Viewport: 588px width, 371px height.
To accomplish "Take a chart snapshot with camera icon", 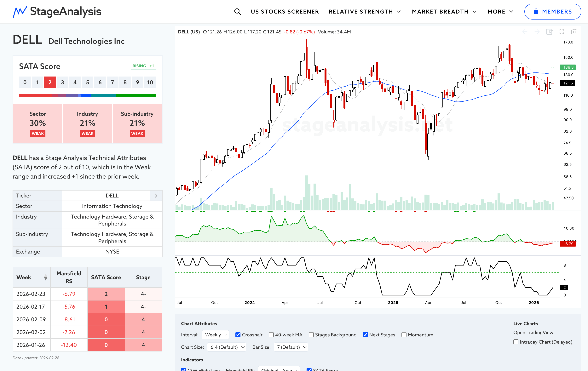I will [x=574, y=32].
